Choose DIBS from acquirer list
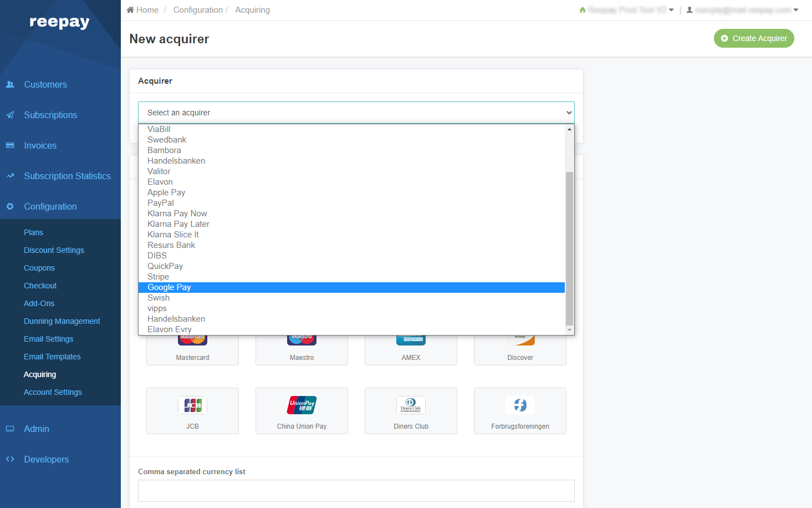The width and height of the screenshot is (812, 508). point(351,256)
